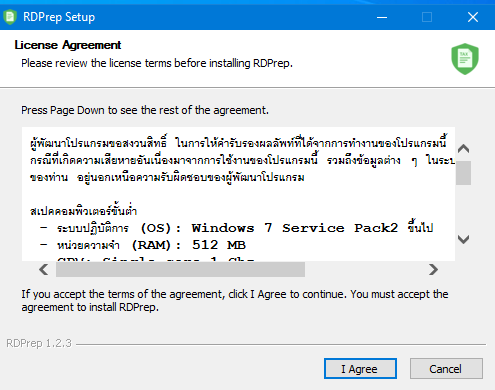Click the horizontal scrollbar left arrow
The width and height of the screenshot is (495, 390).
coord(44,269)
